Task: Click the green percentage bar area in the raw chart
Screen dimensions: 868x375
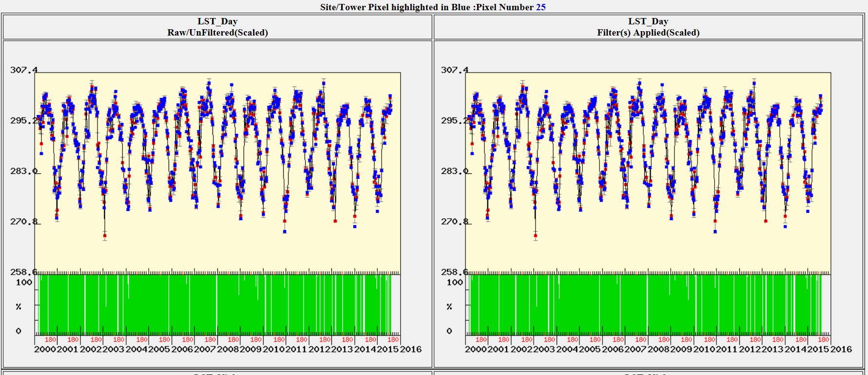Action: point(214,304)
